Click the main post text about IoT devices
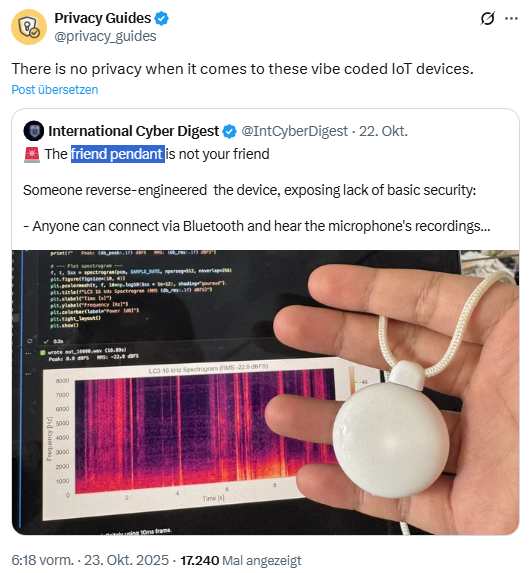Viewport: 530px width, 573px height. coord(242,69)
